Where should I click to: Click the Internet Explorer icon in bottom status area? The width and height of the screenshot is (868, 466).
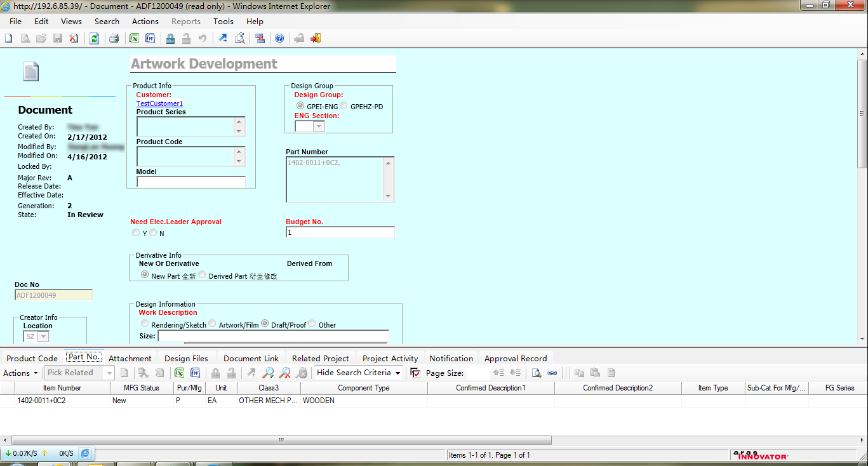tap(85, 453)
